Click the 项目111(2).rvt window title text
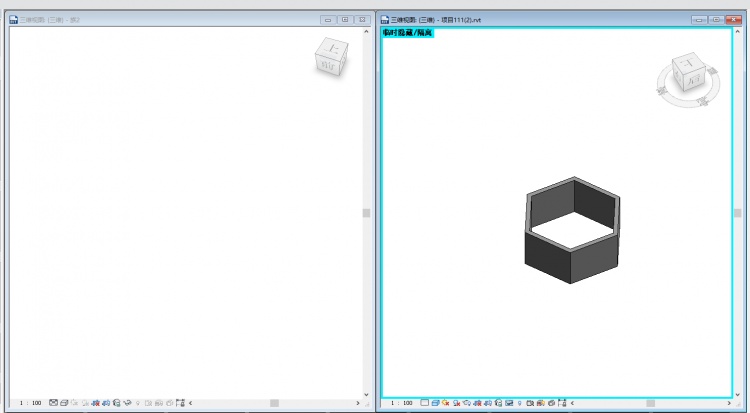This screenshot has width=750, height=413. pos(436,20)
